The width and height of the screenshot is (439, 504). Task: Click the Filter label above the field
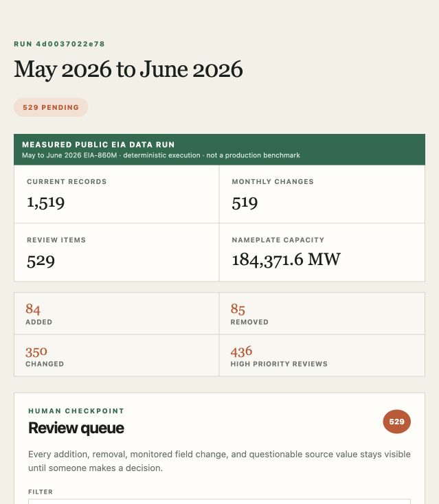[x=41, y=492]
